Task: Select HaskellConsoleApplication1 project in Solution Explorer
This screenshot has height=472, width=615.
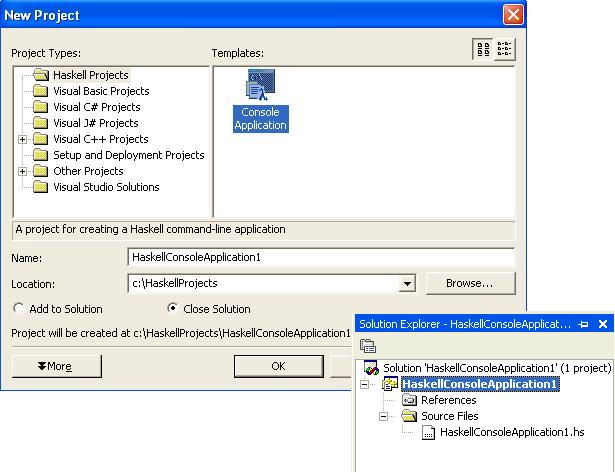Action: coord(480,384)
